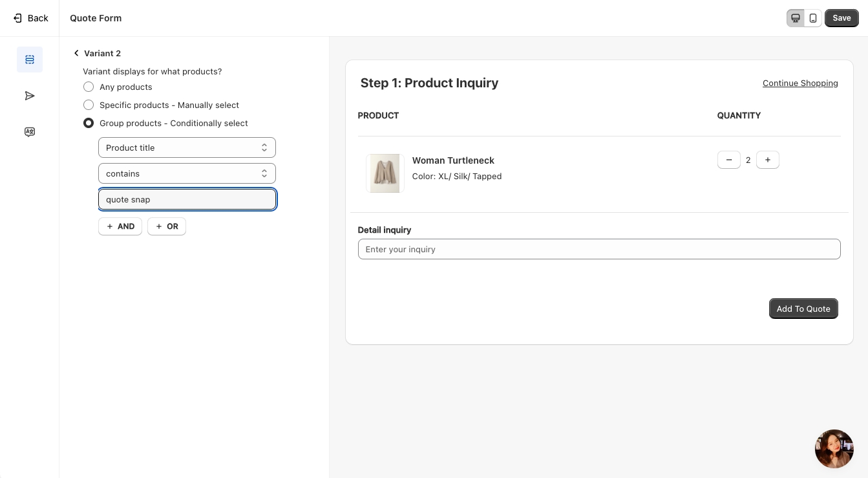Select the Any products radio option
This screenshot has width=868, height=478.
point(89,87)
